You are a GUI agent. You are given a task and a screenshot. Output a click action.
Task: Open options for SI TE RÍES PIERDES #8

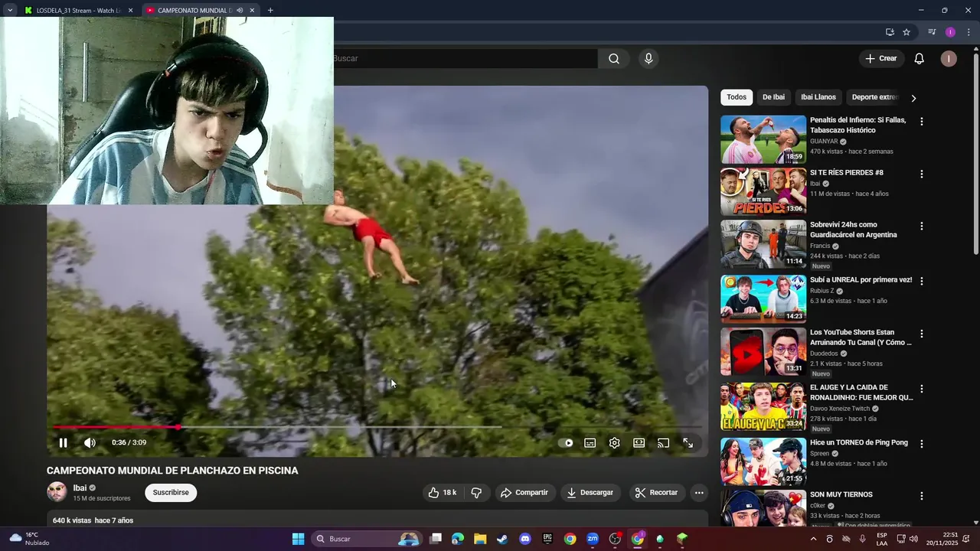coord(922,174)
